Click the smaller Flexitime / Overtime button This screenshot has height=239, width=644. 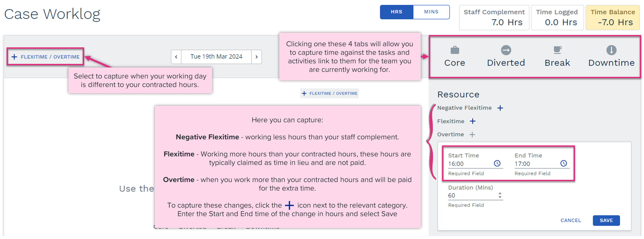[329, 93]
